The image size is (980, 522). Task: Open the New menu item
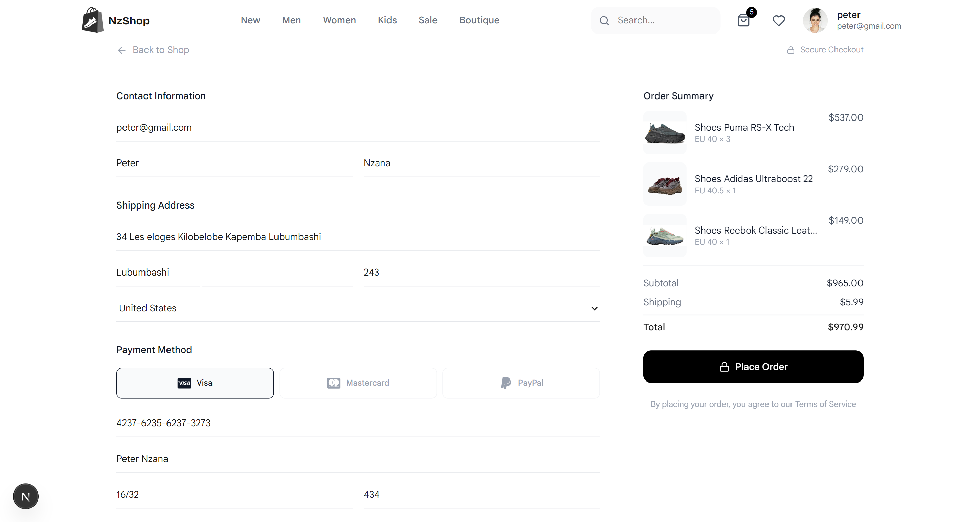tap(250, 20)
